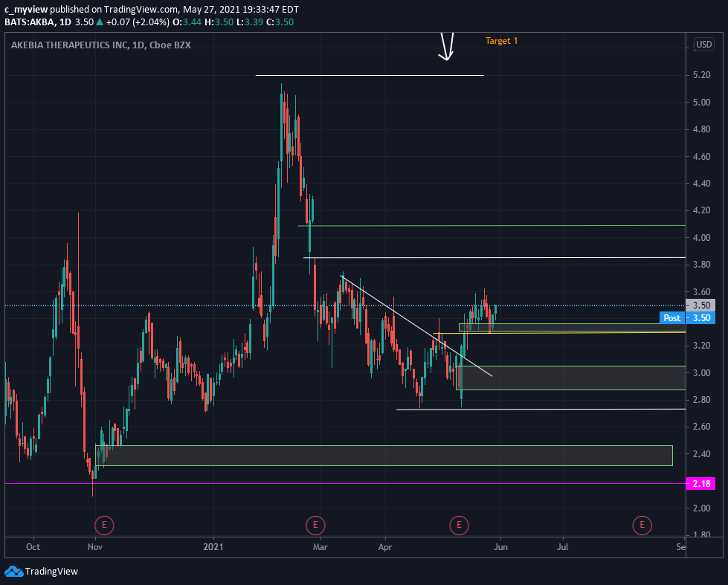Click the earnings marker between April and June
Viewport: 728px width, 585px height.
(x=459, y=525)
